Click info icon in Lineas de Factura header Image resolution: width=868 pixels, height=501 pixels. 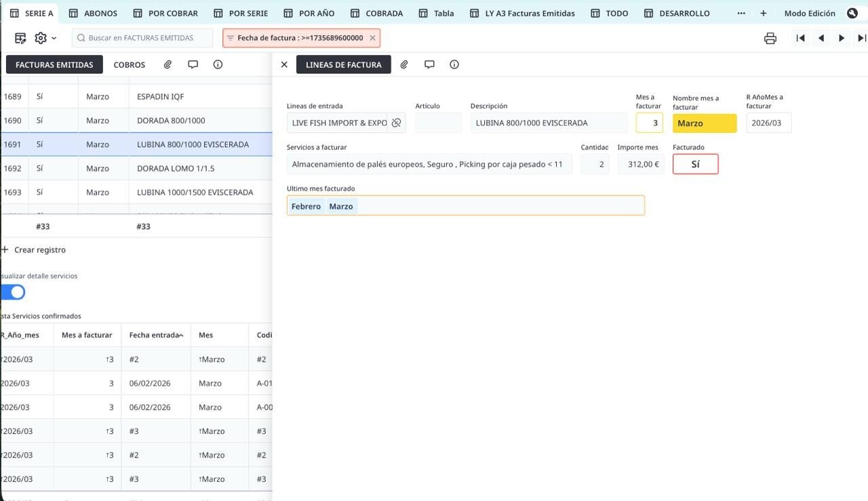454,64
